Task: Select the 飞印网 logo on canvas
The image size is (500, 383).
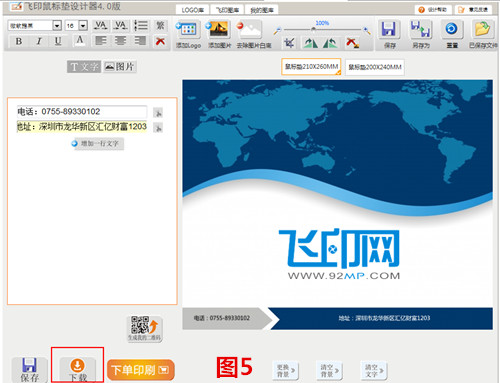Action: (x=339, y=254)
